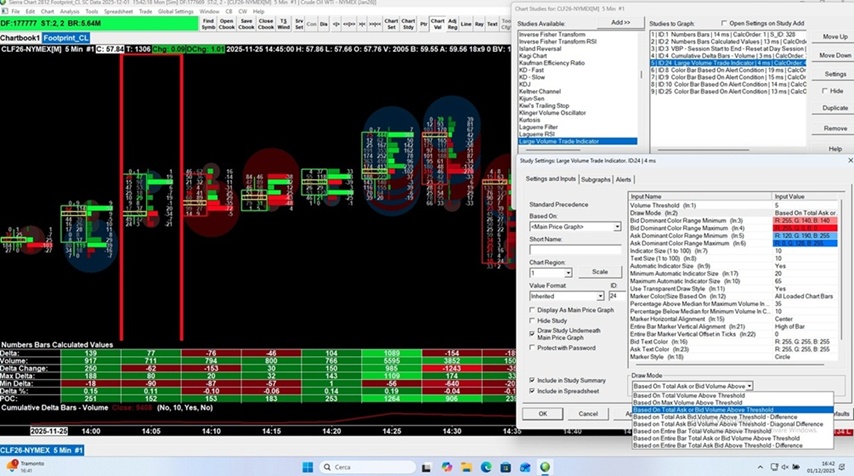Click the Find Symbol toolbar button
The height and width of the screenshot is (476, 854).
(x=208, y=22)
